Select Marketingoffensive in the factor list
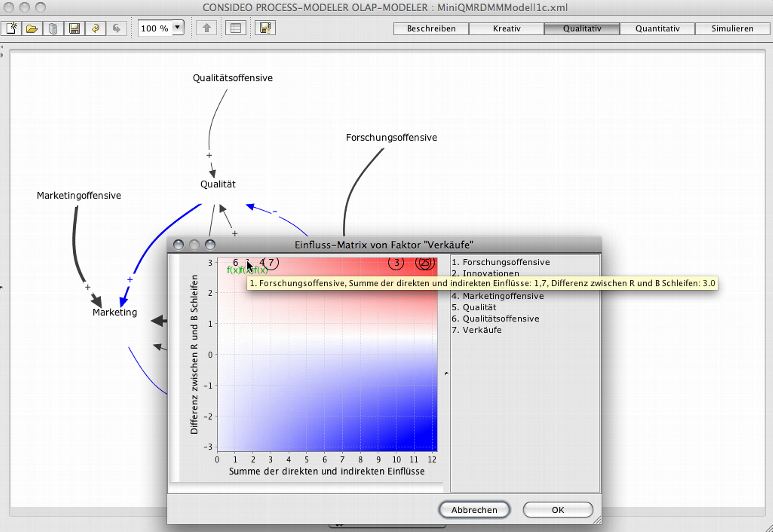Screen dimensions: 773x532 click(503, 296)
